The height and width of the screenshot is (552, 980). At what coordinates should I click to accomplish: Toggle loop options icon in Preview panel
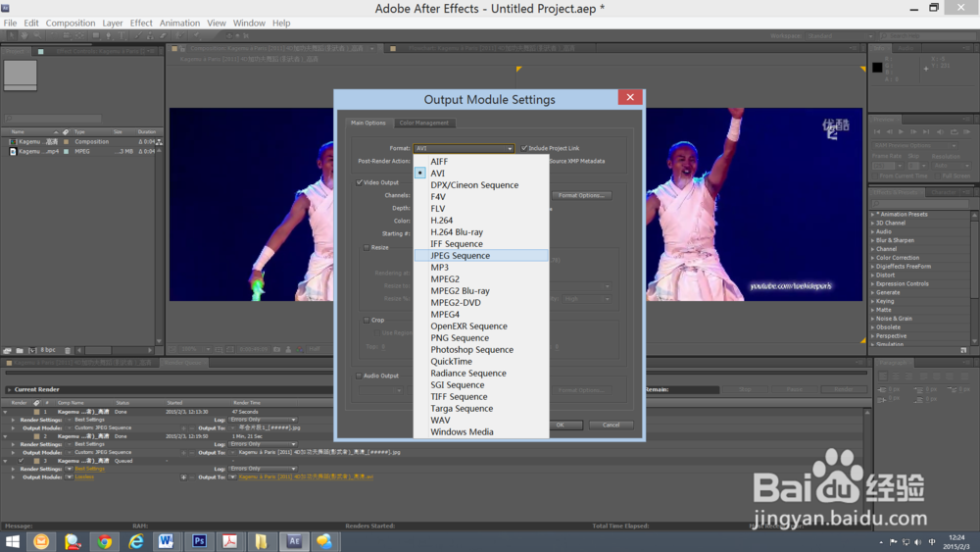click(x=955, y=132)
